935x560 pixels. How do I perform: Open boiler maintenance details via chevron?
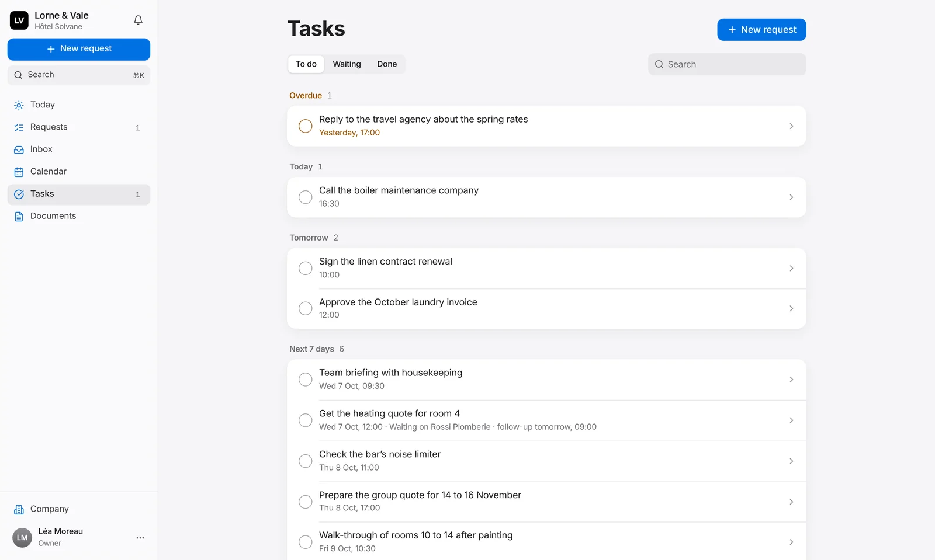791,197
